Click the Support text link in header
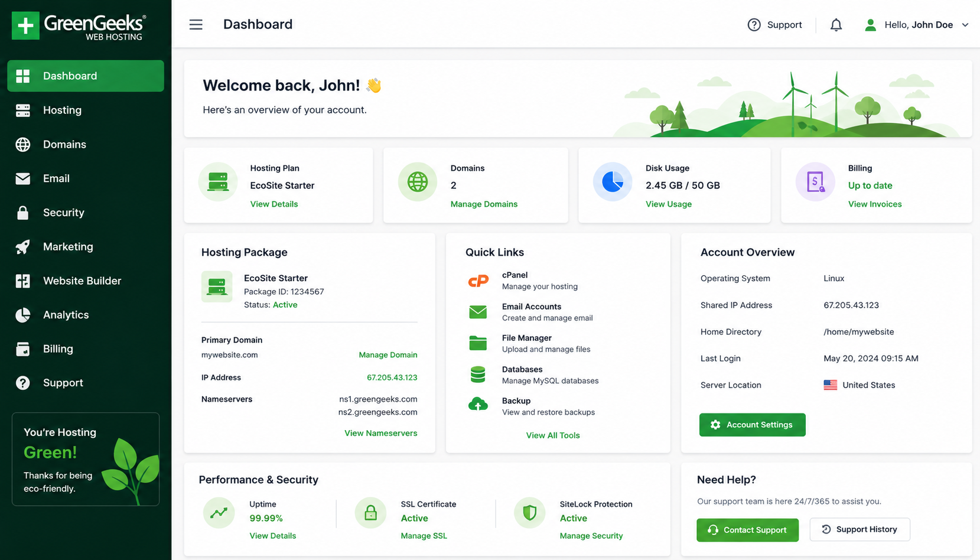 click(784, 25)
